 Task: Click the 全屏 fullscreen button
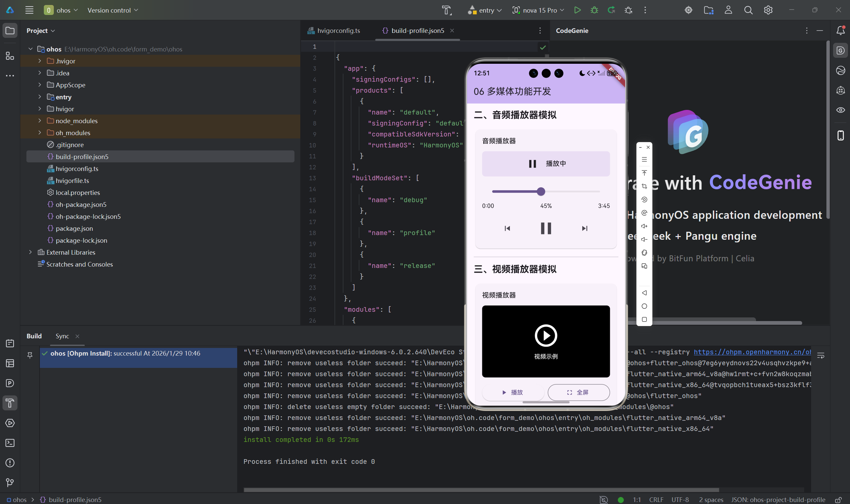coord(578,392)
